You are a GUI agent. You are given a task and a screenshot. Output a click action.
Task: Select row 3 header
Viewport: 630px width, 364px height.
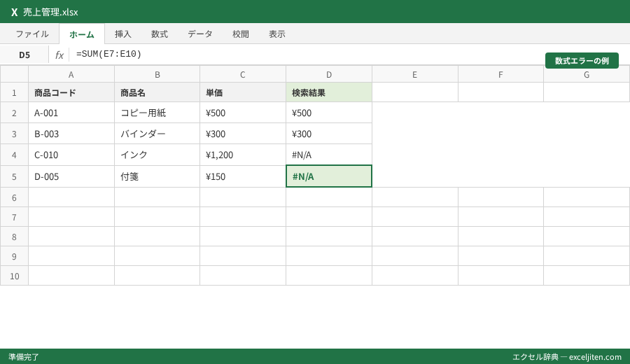15,134
